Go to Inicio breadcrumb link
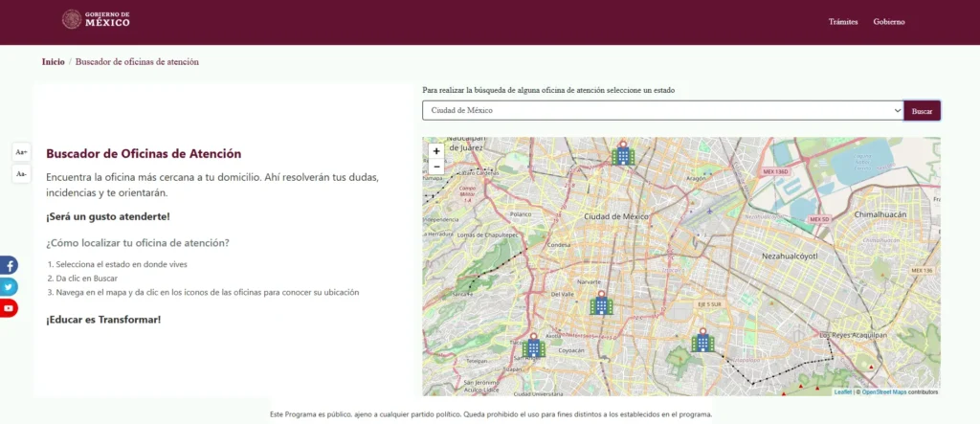This screenshot has height=424, width=980. pyautogui.click(x=54, y=62)
